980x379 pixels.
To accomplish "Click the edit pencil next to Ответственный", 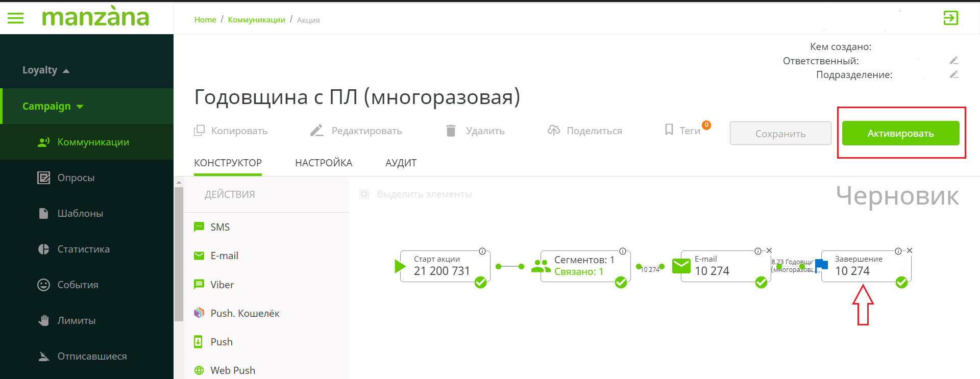I will click(x=954, y=60).
